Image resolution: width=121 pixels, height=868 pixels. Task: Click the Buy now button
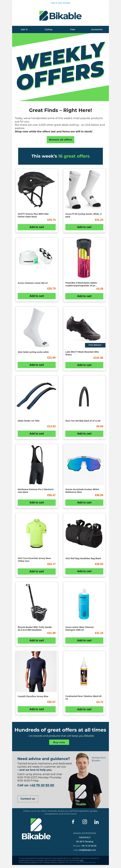pyautogui.click(x=59, y=742)
